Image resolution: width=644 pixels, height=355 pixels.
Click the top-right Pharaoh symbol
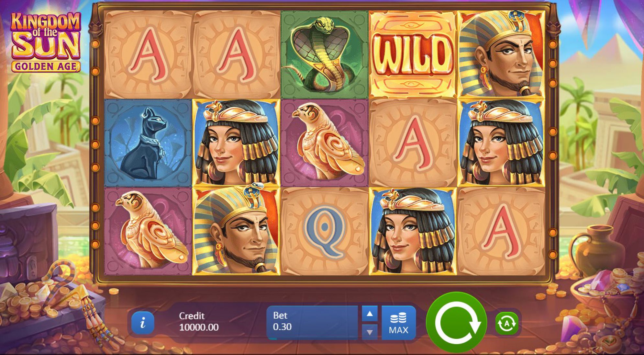pos(501,54)
